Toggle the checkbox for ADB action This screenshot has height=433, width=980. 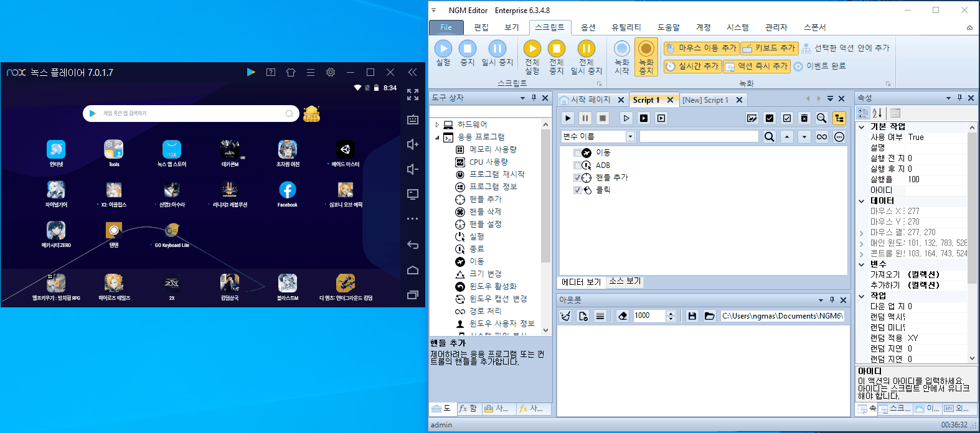coord(577,165)
